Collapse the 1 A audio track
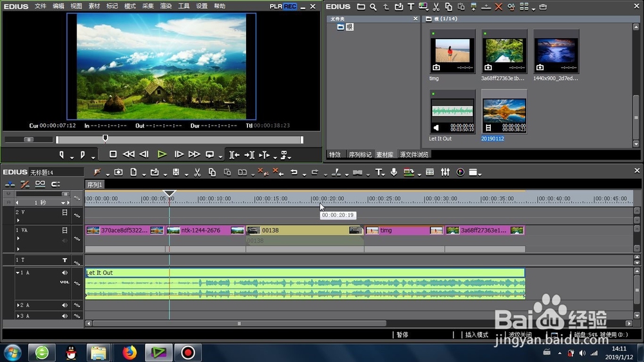 (17, 272)
